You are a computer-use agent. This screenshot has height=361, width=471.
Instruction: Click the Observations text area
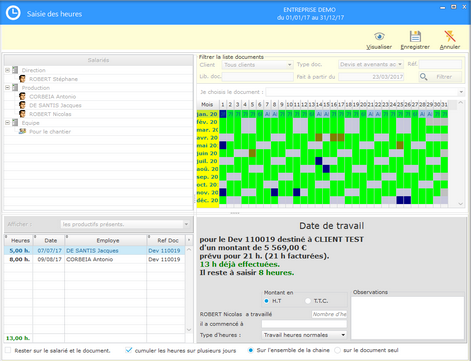tap(407, 317)
